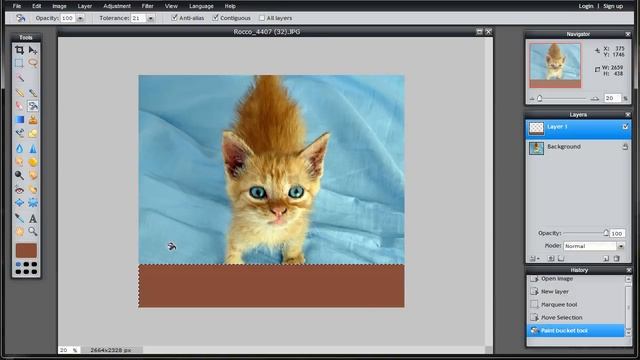Select the Gradient tool

pyautogui.click(x=19, y=120)
